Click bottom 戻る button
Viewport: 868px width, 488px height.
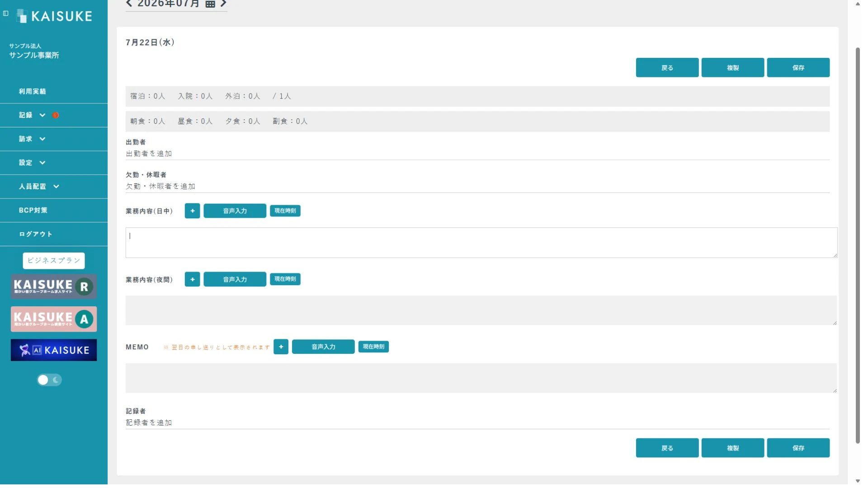tap(667, 448)
